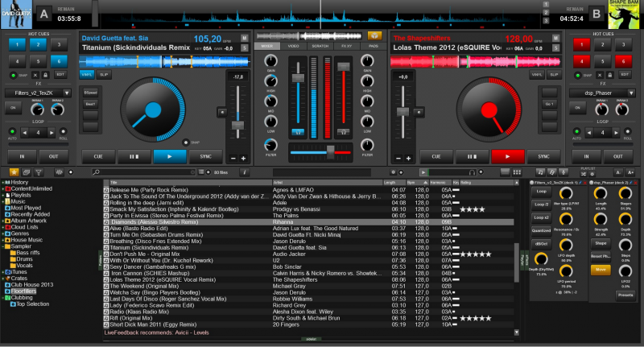Viewport: 644px width, 347px height.
Task: Enable ROLL loop mode on deck B
Action: point(628,131)
